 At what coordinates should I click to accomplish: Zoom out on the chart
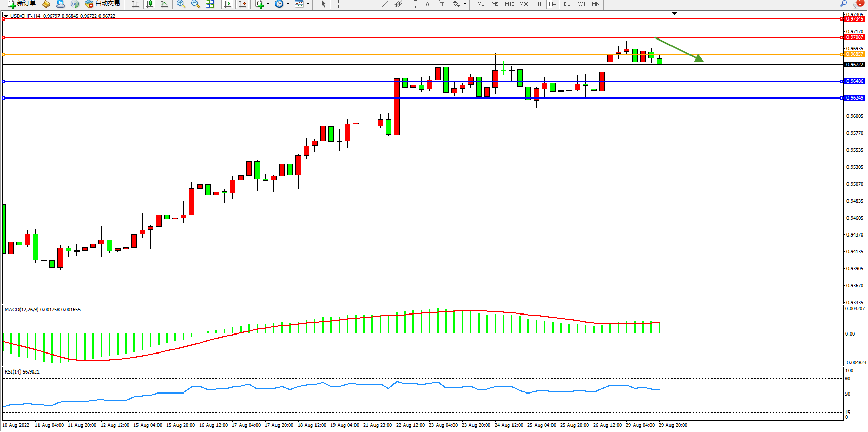pos(195,4)
